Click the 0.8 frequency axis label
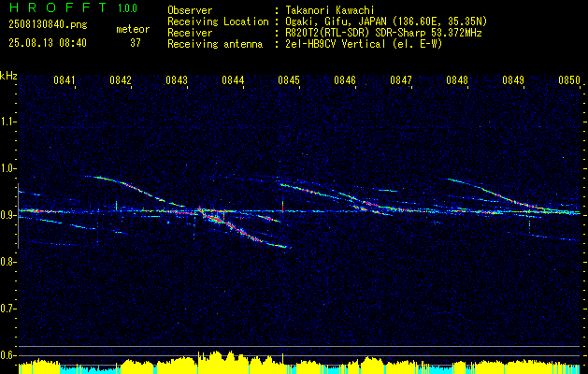The height and width of the screenshot is (374, 588). tap(7, 262)
